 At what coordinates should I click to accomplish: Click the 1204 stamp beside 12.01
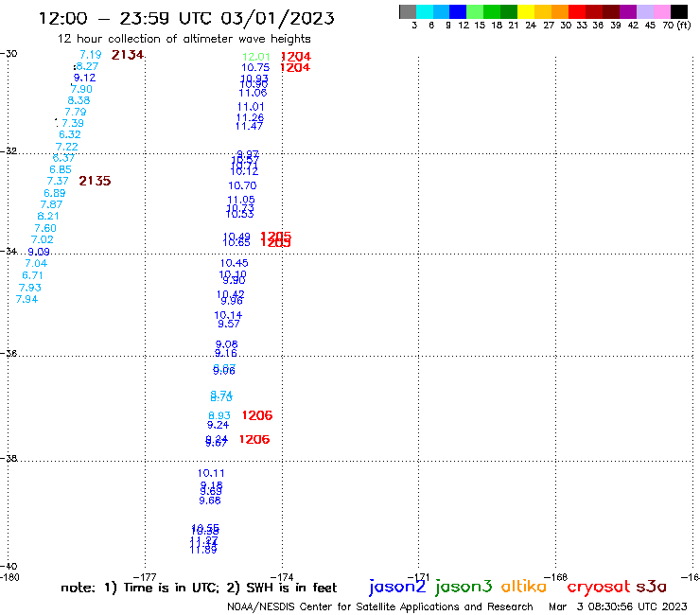[296, 57]
